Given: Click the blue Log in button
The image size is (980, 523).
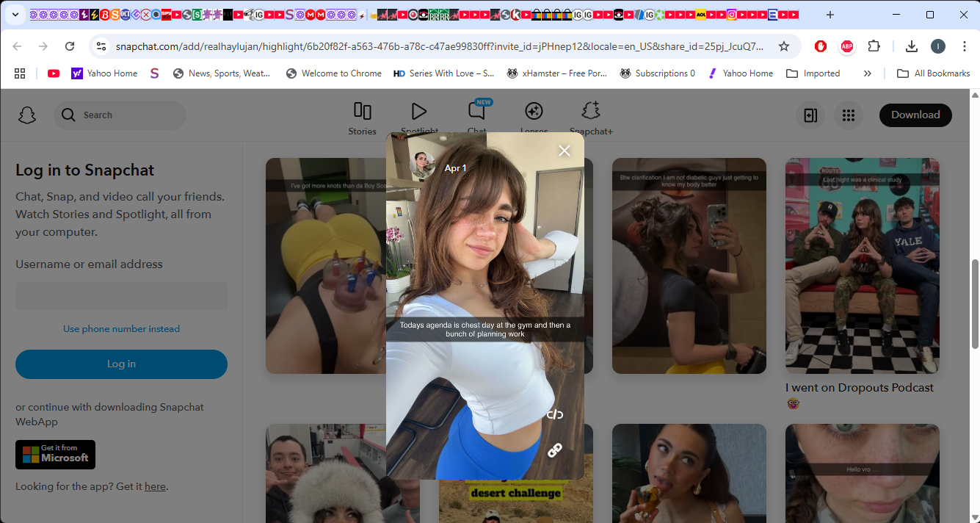Looking at the screenshot, I should click(x=121, y=364).
